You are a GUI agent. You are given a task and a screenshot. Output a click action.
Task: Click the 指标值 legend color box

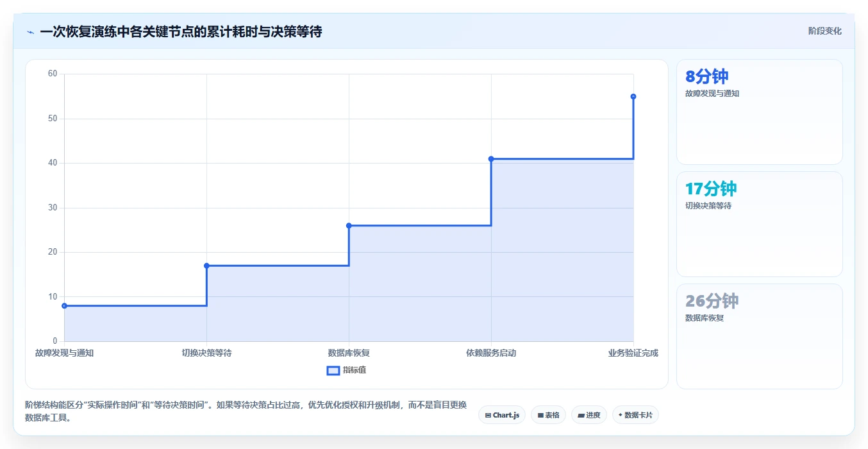pyautogui.click(x=333, y=370)
